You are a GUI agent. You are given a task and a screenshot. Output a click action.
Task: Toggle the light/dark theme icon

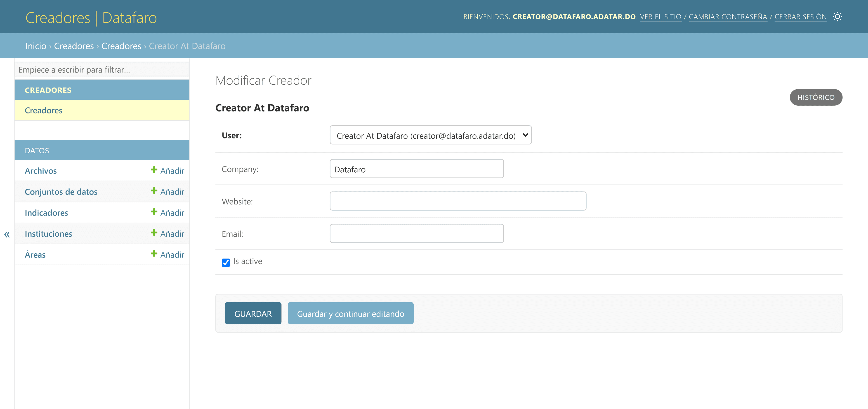(837, 17)
